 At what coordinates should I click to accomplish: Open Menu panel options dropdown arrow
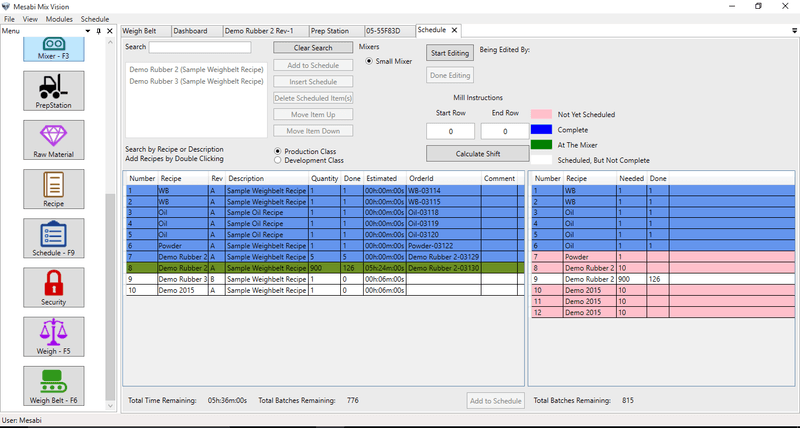[x=88, y=31]
